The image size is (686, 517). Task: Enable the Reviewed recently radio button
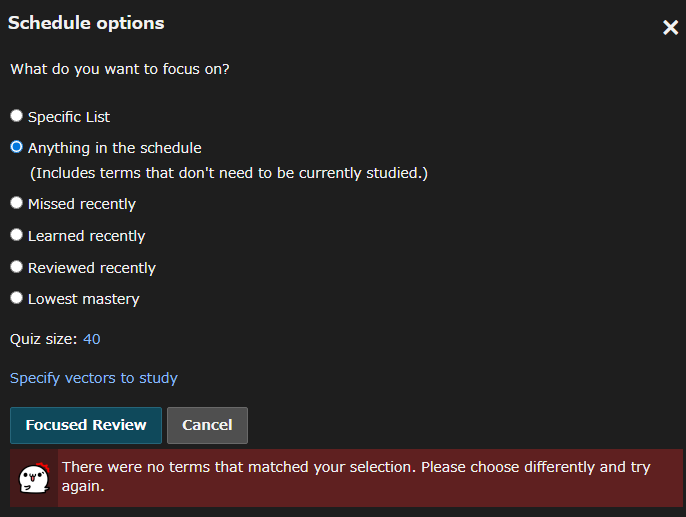pos(16,267)
